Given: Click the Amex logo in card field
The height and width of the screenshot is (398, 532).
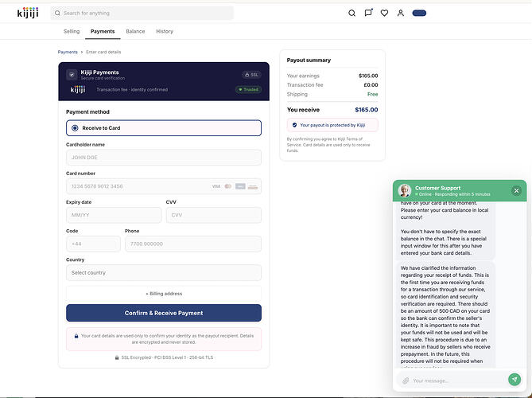Looking at the screenshot, I should (240, 186).
